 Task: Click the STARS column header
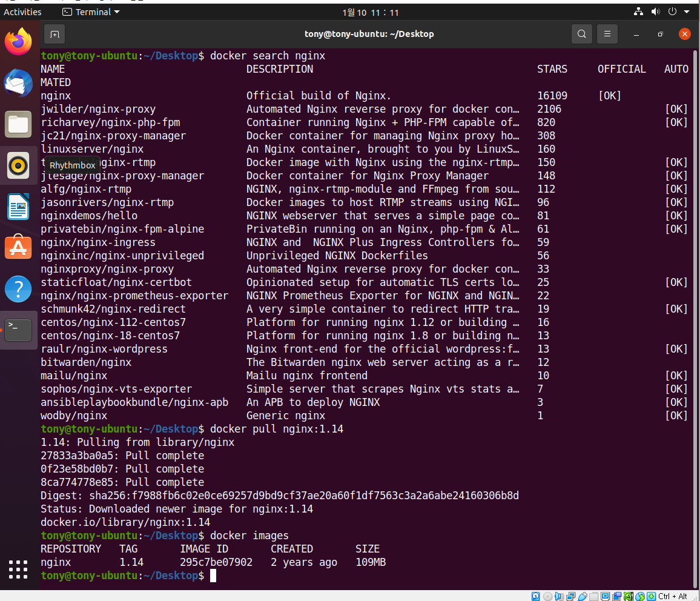pos(552,69)
